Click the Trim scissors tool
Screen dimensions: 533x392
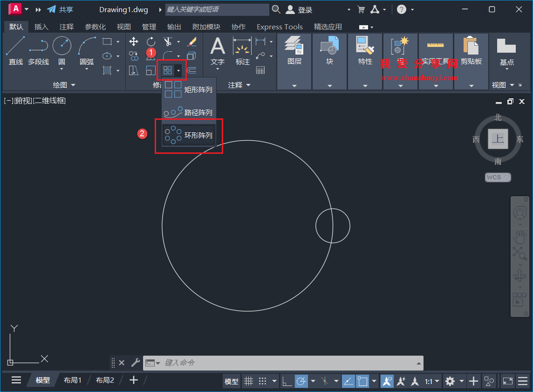tap(168, 41)
